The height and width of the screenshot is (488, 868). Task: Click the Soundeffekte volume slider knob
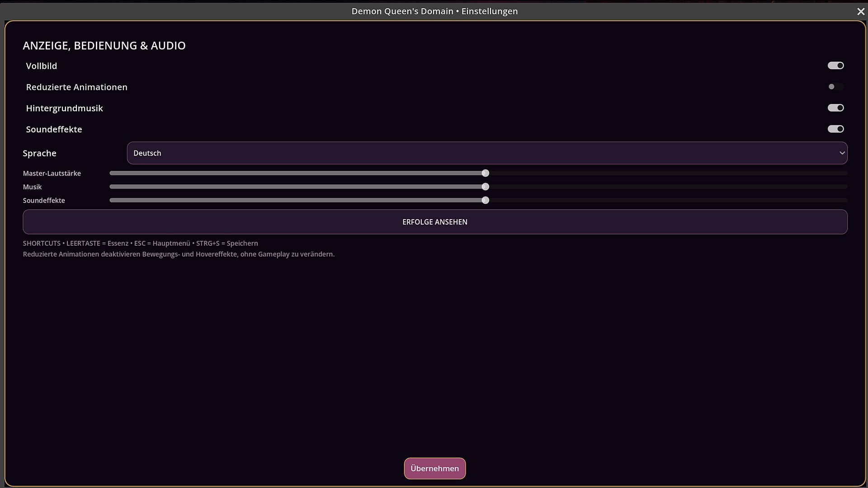485,200
